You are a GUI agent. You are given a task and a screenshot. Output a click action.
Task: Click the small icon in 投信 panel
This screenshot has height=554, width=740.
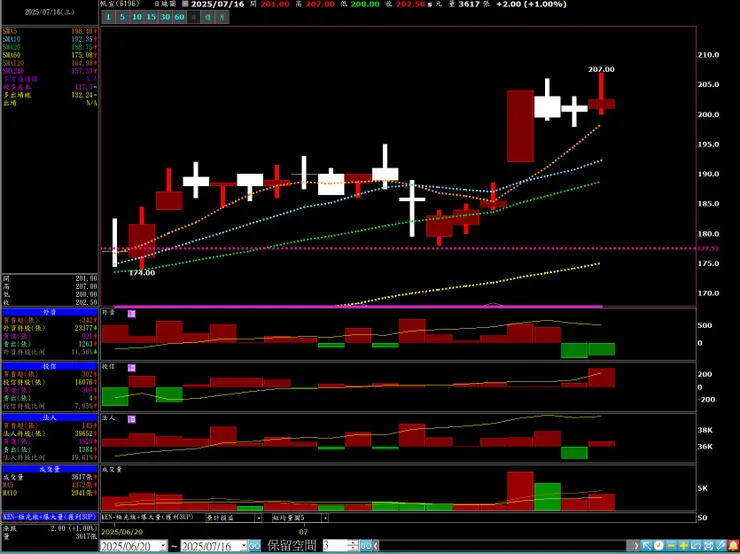coord(132,368)
